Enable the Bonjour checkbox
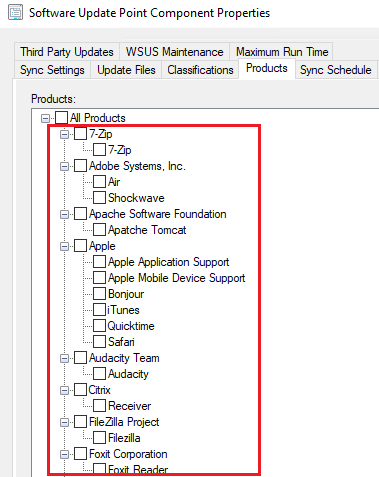379x477 pixels. pos(99,294)
